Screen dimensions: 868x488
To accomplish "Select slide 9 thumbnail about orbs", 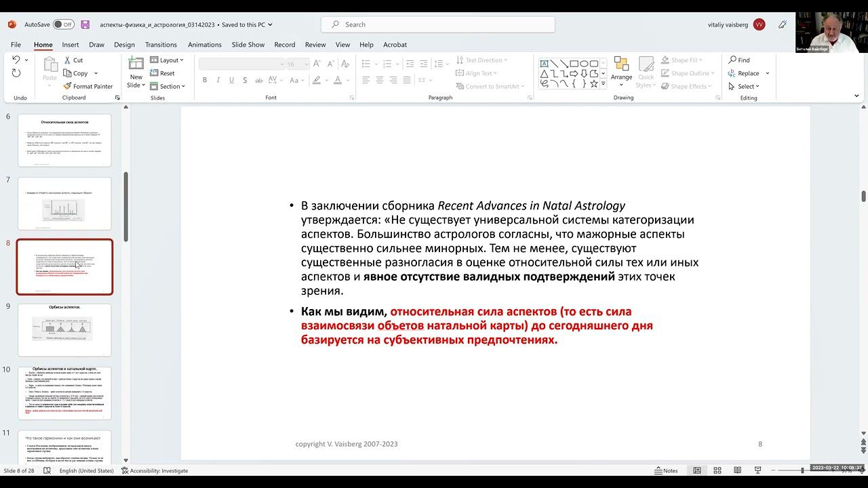I will tap(64, 330).
